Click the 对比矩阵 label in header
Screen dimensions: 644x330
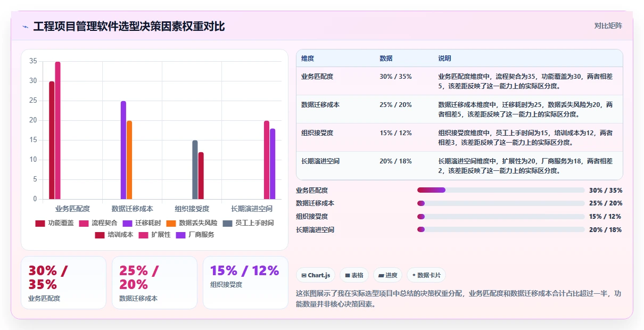[x=608, y=26]
